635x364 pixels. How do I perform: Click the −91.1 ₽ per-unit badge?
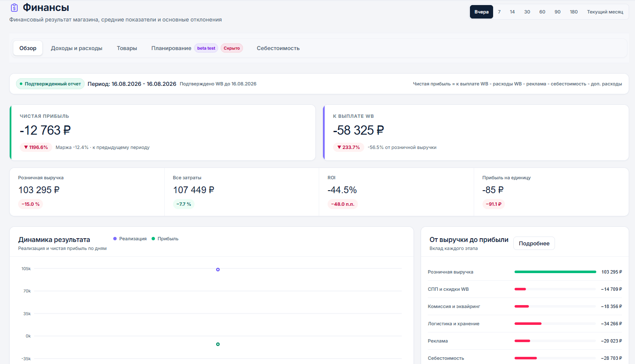pyautogui.click(x=494, y=204)
